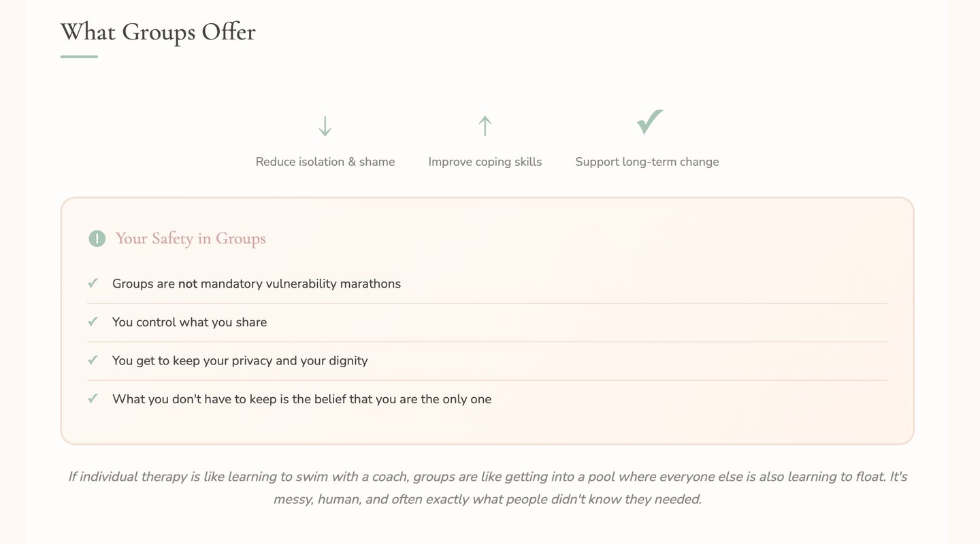Select the Improve coping skills label

click(x=485, y=162)
